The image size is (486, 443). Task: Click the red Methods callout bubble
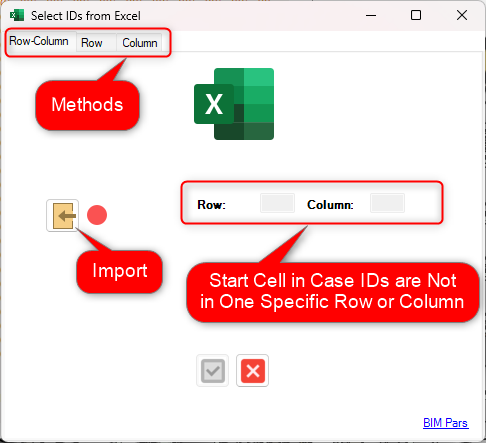click(x=87, y=105)
